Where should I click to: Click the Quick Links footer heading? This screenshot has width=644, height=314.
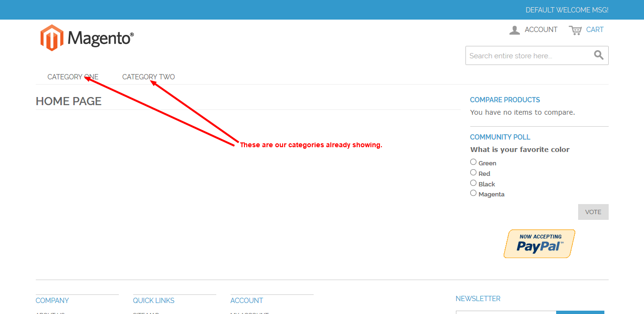154,301
